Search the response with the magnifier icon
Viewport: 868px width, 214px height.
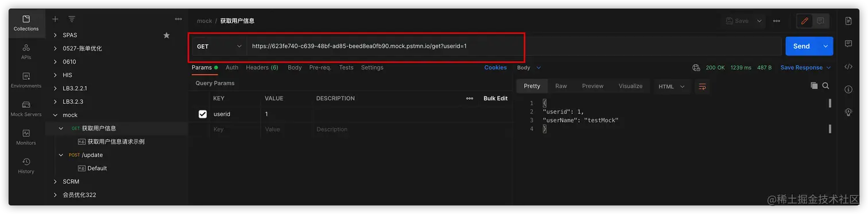[826, 85]
